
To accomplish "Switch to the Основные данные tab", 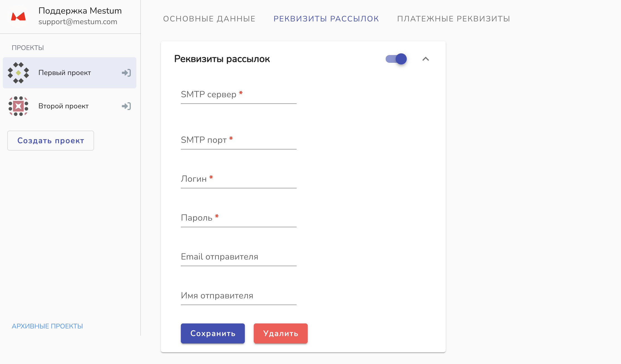I will (209, 19).
